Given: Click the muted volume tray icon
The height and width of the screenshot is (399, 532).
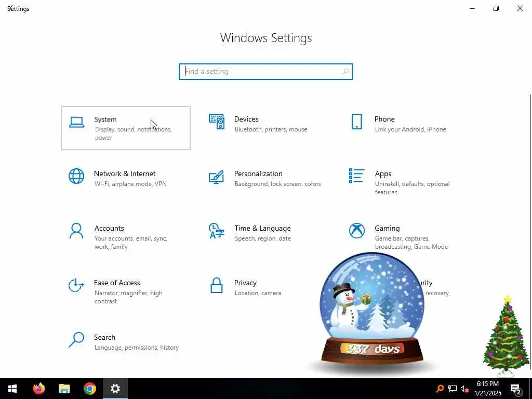Looking at the screenshot, I should tap(464, 389).
